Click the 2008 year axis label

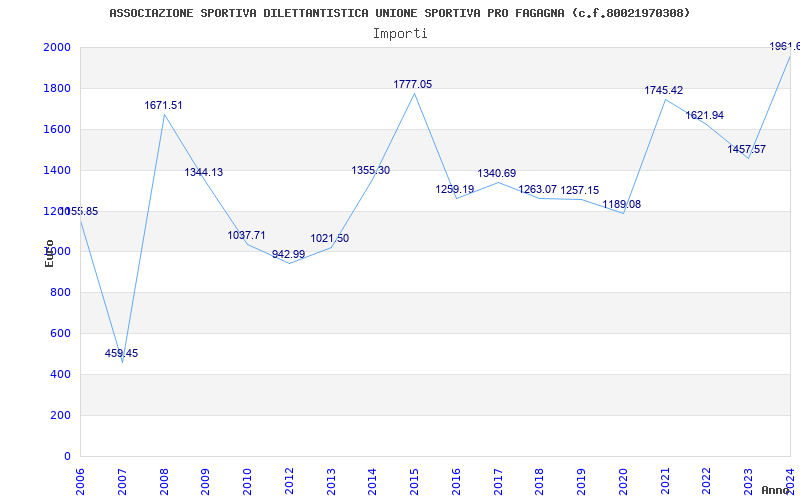(x=164, y=482)
